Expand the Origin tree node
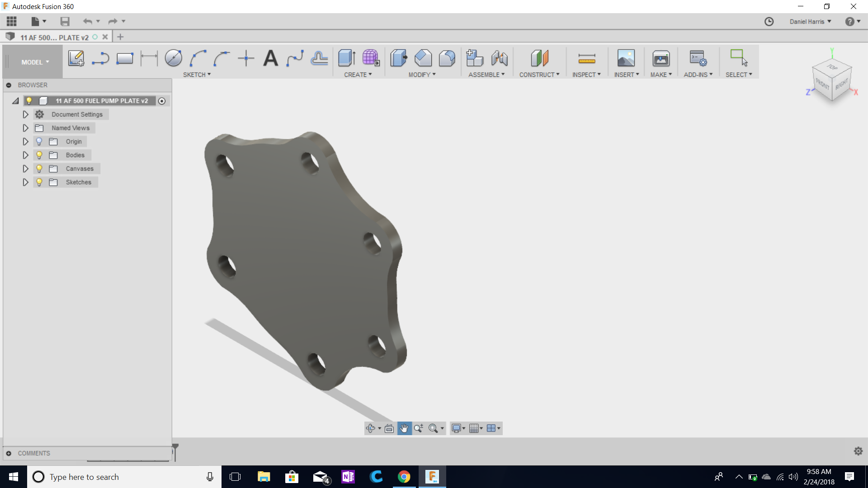This screenshot has height=488, width=868. pyautogui.click(x=25, y=141)
